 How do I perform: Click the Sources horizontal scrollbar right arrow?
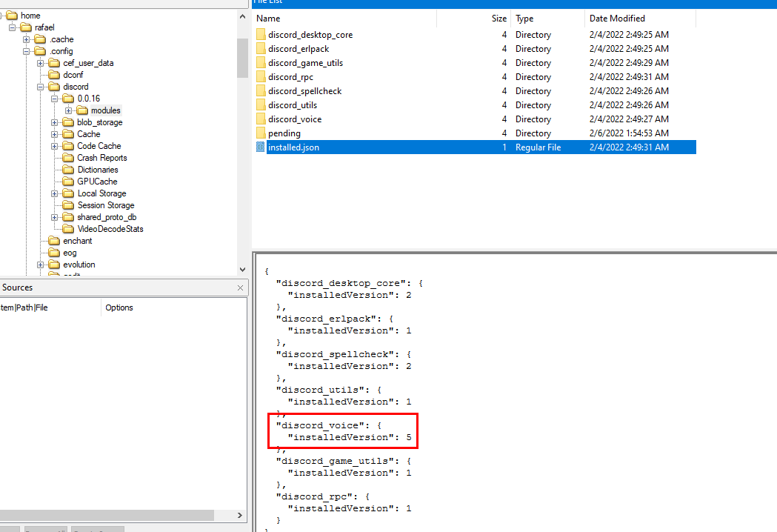click(x=240, y=515)
